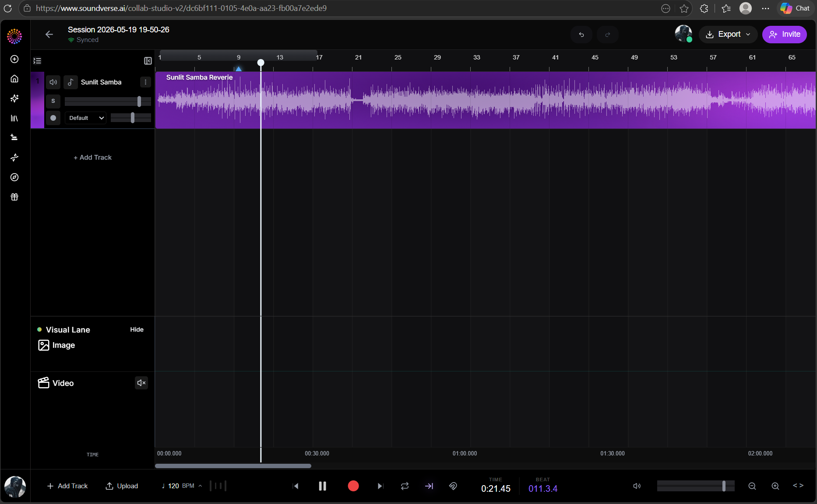Screen dimensions: 817x504
Task: Click + Add Track in track panel
Action: point(92,157)
